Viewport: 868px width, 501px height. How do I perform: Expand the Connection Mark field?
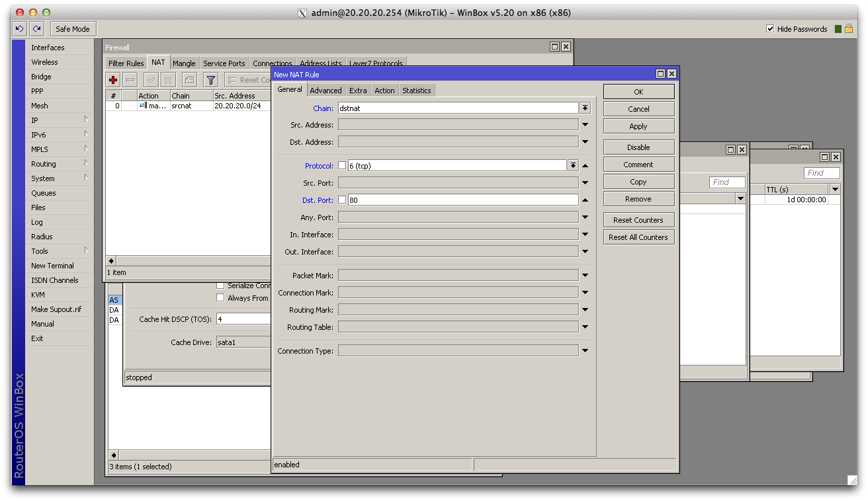tap(585, 293)
